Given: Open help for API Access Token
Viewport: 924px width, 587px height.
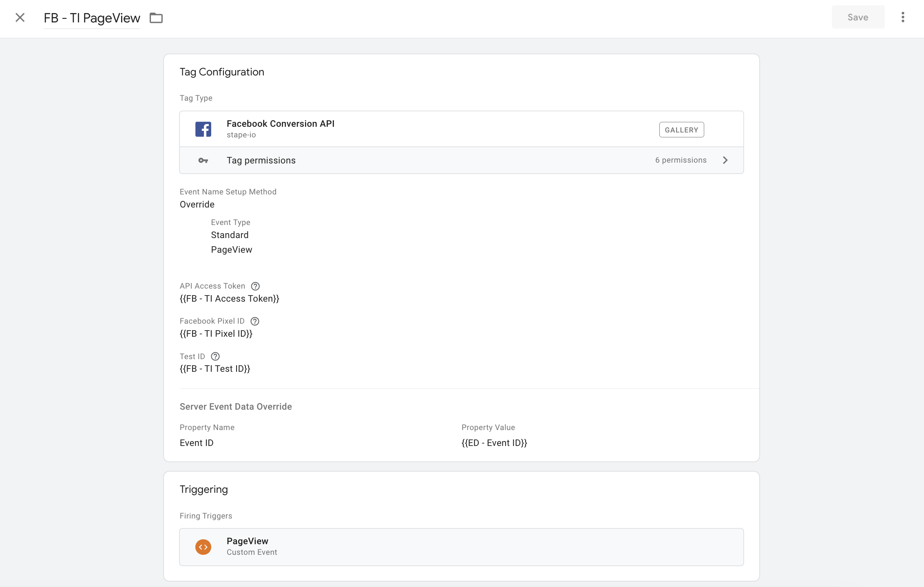Looking at the screenshot, I should click(x=255, y=286).
